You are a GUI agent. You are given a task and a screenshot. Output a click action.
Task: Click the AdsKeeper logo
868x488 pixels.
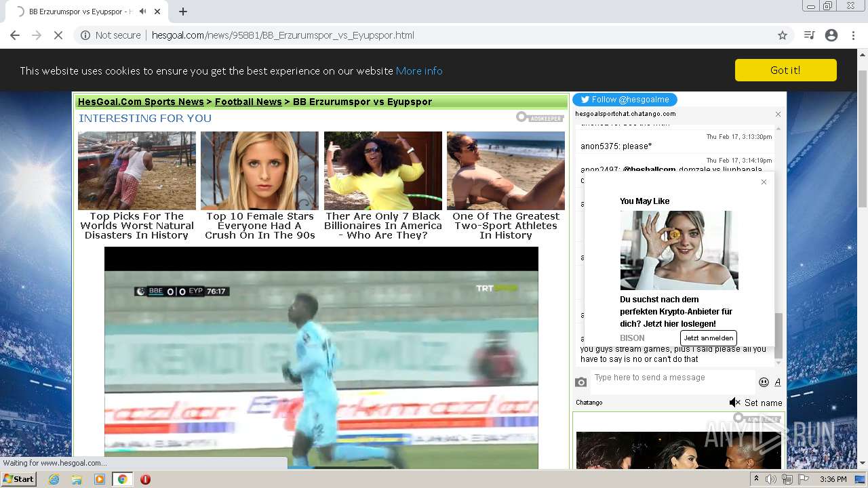coord(540,117)
